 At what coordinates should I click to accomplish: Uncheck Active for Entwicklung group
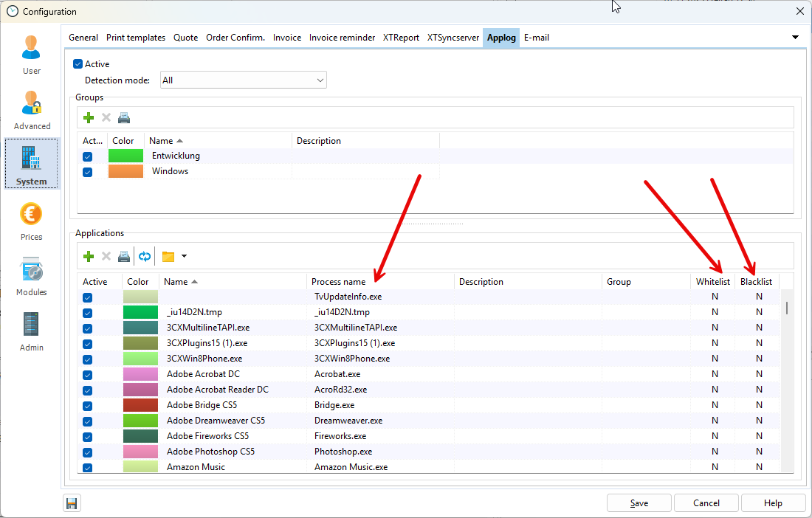[x=88, y=156]
